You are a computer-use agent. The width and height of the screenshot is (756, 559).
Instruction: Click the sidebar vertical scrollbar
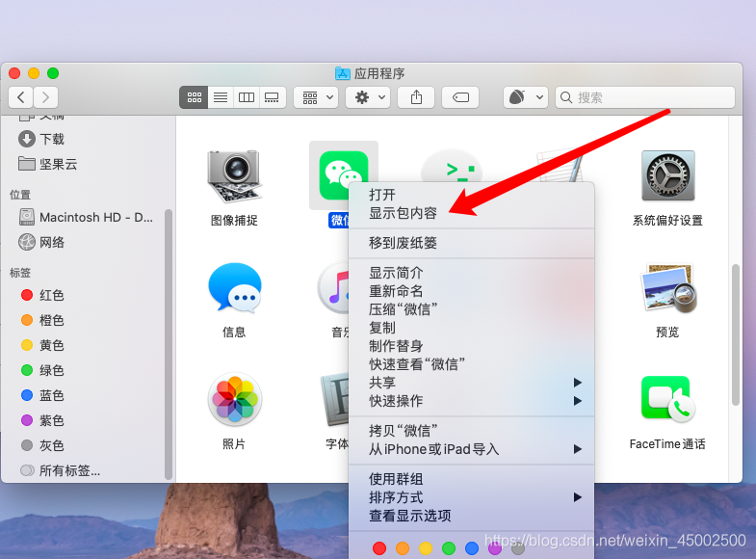coord(169,344)
